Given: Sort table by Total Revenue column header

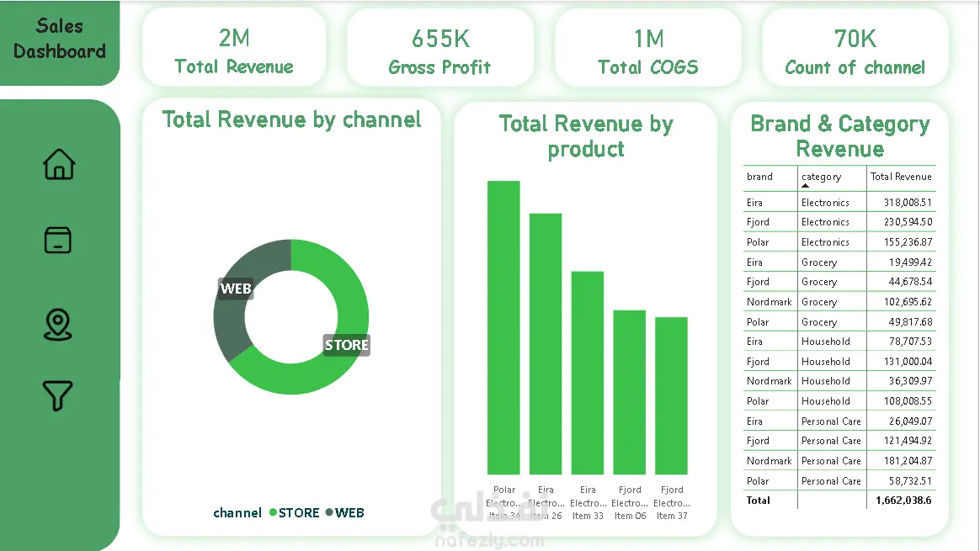Looking at the screenshot, I should [901, 177].
